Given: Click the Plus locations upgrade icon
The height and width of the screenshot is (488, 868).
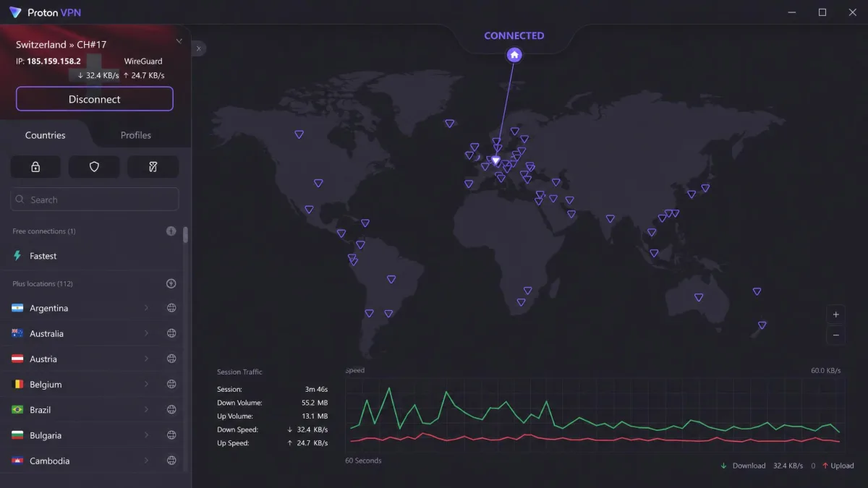Looking at the screenshot, I should click(x=171, y=283).
